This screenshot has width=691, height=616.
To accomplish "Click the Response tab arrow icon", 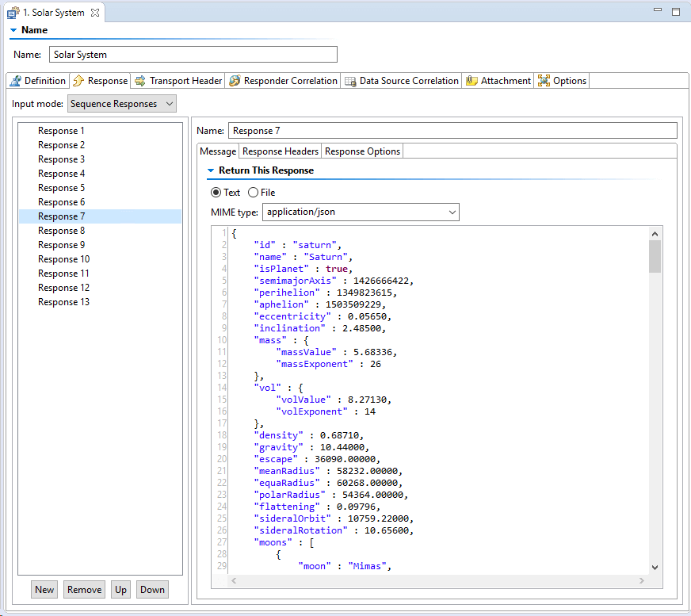I will (78, 81).
